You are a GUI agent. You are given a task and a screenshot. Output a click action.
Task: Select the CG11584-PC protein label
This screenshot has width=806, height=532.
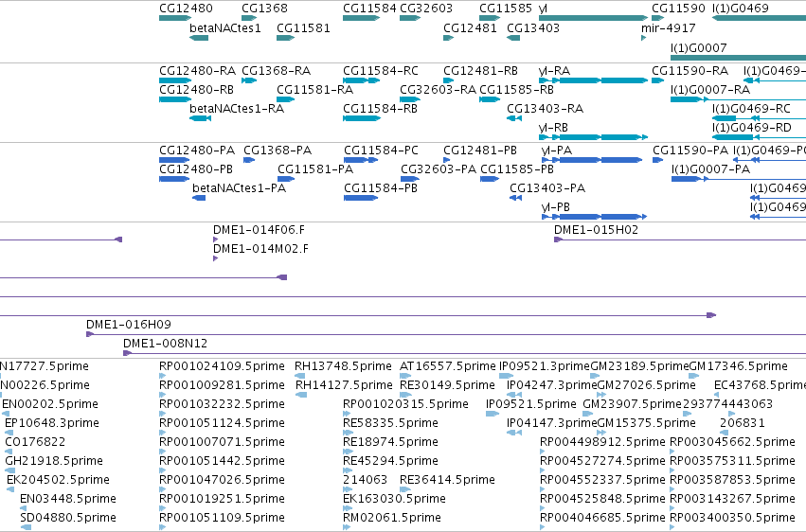(x=381, y=150)
